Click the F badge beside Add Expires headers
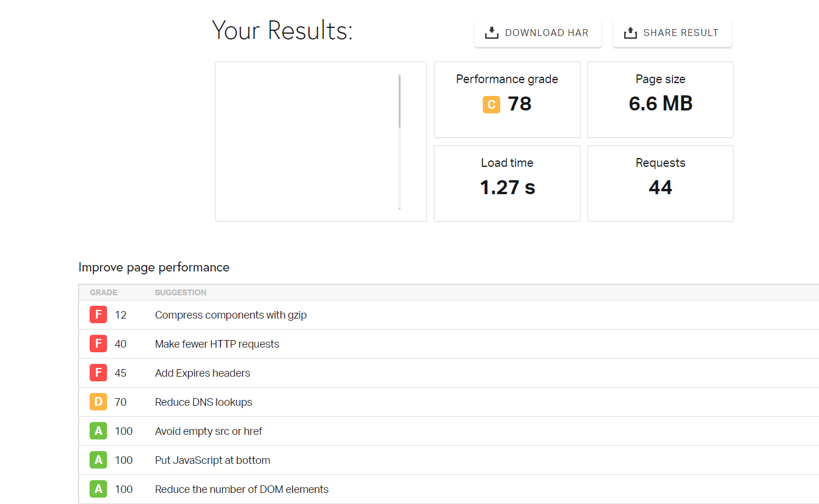This screenshot has width=819, height=504. (98, 373)
